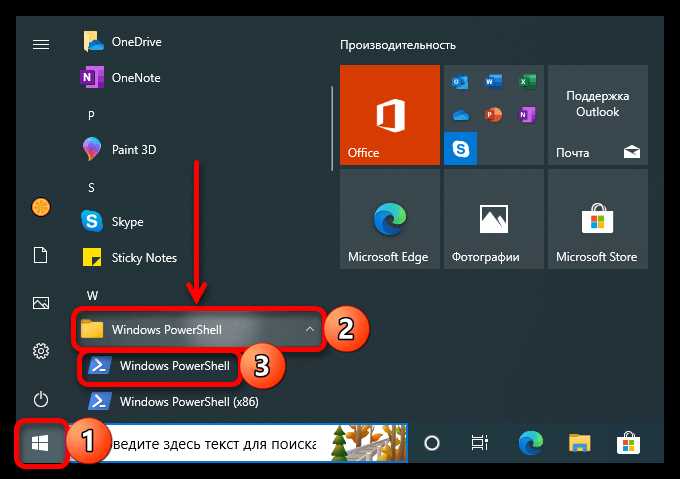Open Microsoft Store on taskbar
Screen dimensions: 680x479
point(628,443)
